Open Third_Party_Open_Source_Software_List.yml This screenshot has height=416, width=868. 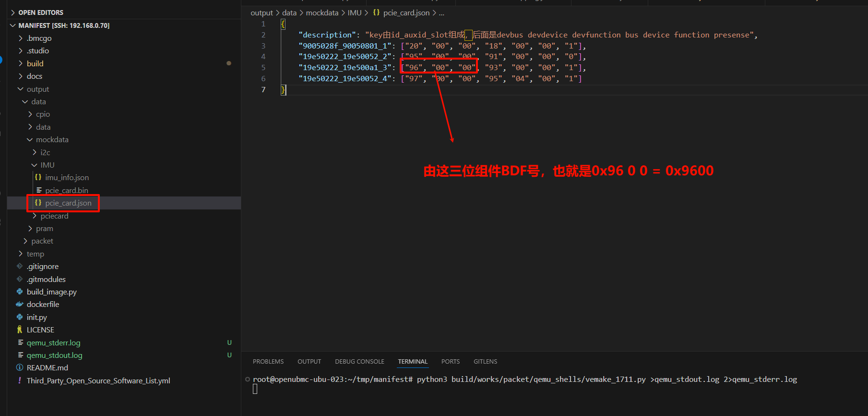pyautogui.click(x=98, y=381)
